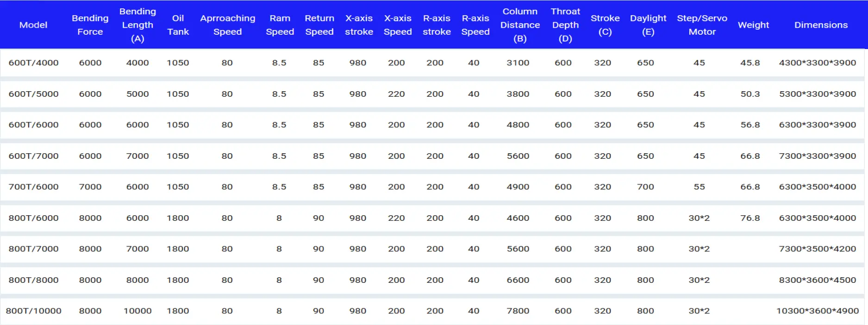Click the 800T/7000 model cell
This screenshot has width=868, height=325.
click(34, 249)
